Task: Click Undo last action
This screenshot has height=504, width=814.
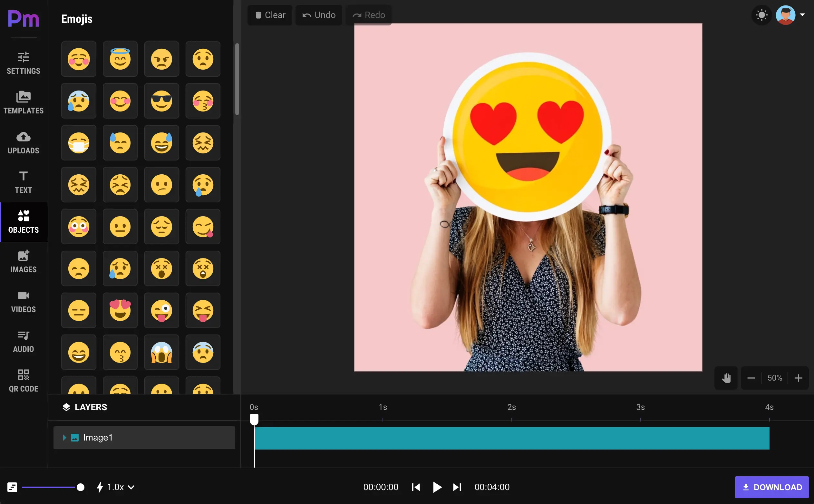Action: tap(319, 15)
